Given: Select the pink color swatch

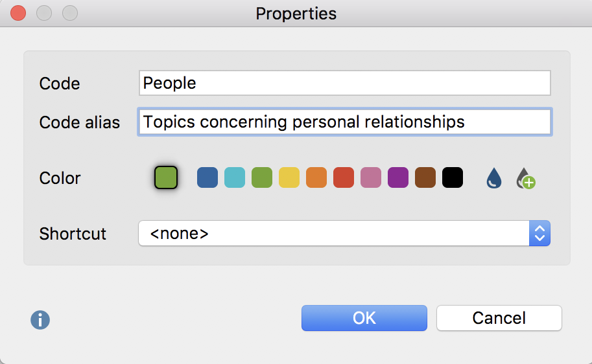Looking at the screenshot, I should click(x=371, y=177).
